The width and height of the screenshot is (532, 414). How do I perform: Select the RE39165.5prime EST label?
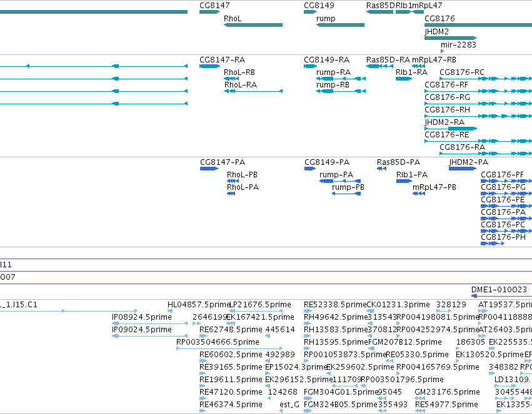tap(231, 368)
